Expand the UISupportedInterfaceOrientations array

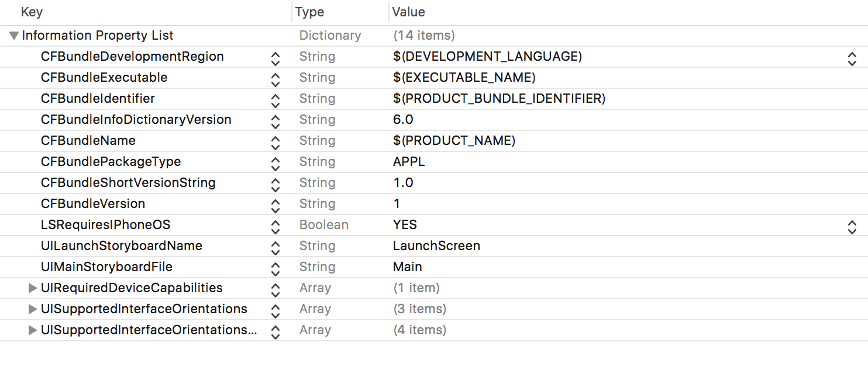33,309
